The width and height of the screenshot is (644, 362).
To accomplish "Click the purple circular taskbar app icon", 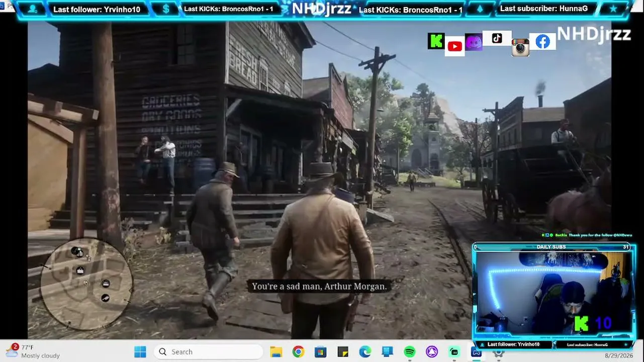I will [432, 352].
